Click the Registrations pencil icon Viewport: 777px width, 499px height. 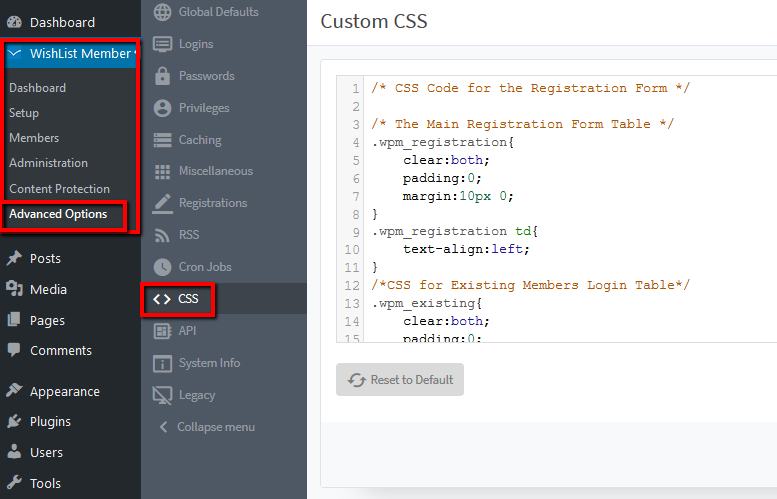click(x=162, y=203)
